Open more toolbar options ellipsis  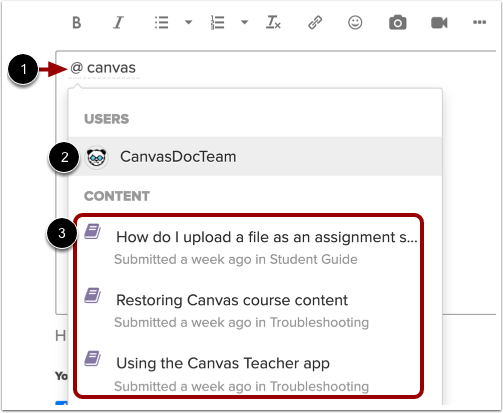tap(479, 22)
